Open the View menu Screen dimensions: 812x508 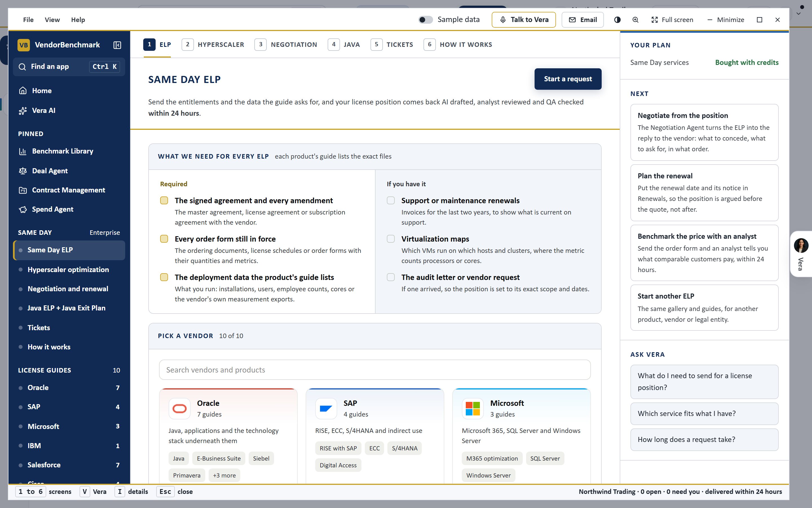coord(52,20)
